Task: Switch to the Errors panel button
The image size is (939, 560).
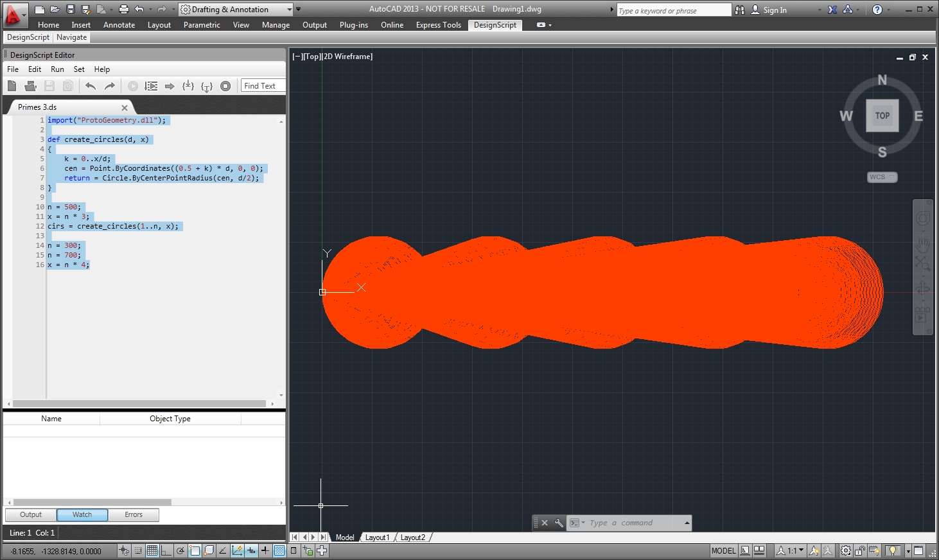Action: [134, 514]
